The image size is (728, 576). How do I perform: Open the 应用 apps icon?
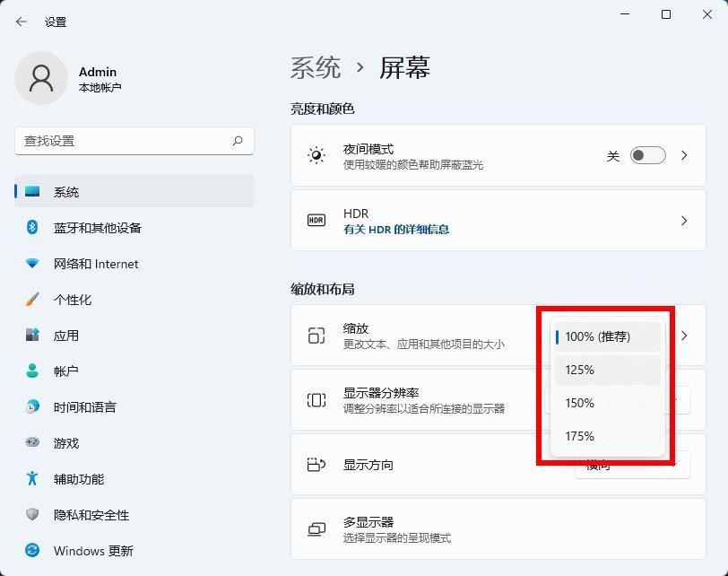pos(32,336)
